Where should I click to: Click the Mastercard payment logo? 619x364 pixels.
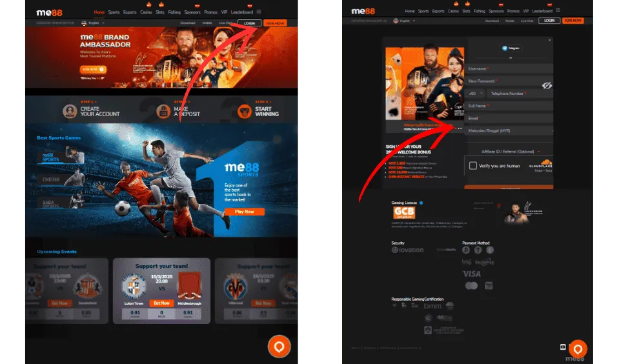pos(471,285)
